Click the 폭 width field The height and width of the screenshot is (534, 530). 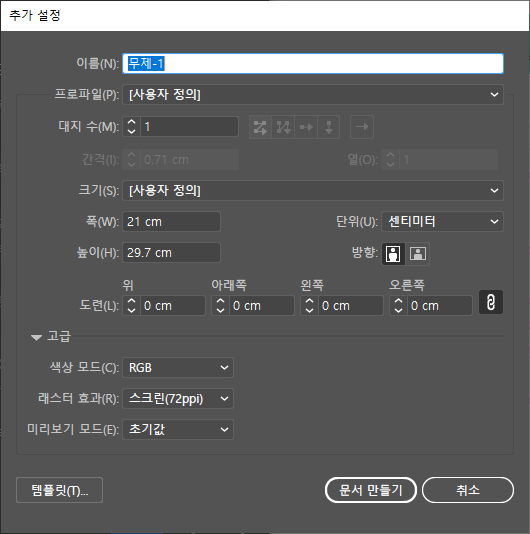tap(171, 222)
